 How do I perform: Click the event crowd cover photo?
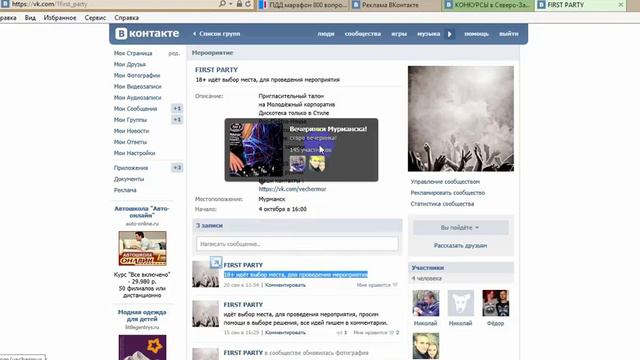tap(461, 119)
